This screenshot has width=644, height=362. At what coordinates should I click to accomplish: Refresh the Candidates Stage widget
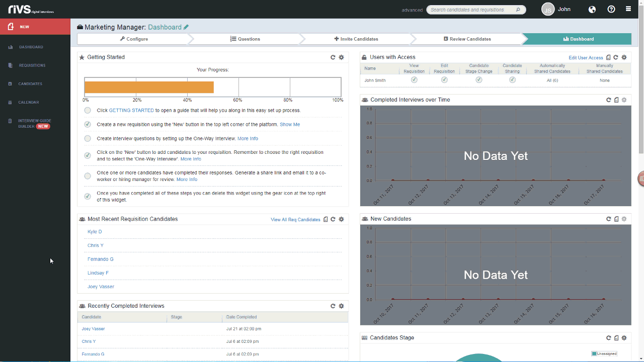pyautogui.click(x=609, y=338)
